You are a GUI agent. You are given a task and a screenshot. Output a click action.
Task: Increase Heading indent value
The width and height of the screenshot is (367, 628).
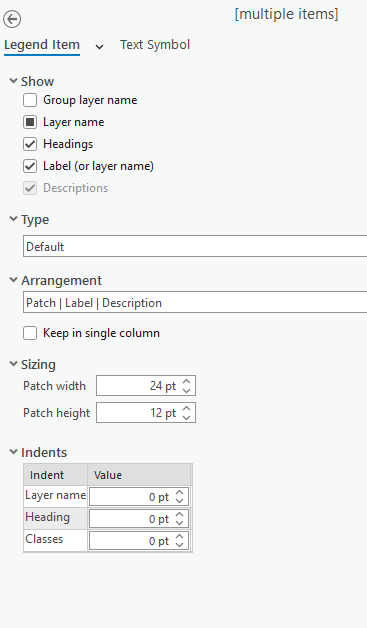click(x=180, y=515)
